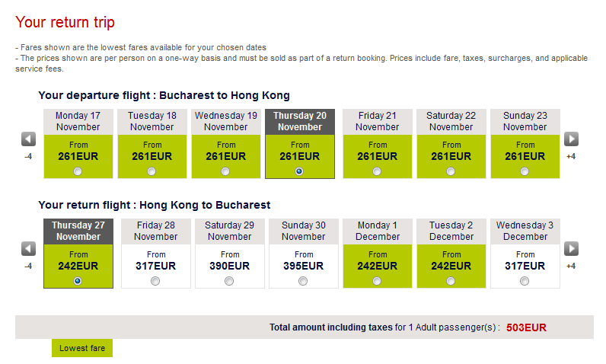Click the Thursday 27 November return header
606x364 pixels.
tap(78, 231)
